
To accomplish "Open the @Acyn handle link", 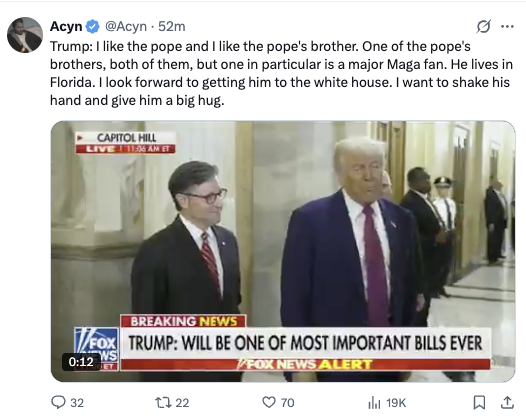I will (126, 27).
